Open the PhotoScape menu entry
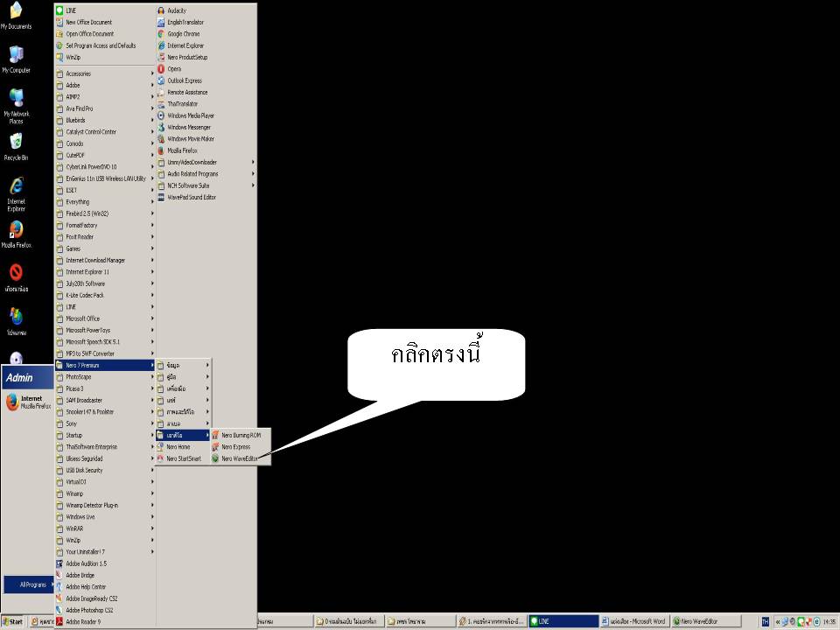840x630 pixels. 105,377
